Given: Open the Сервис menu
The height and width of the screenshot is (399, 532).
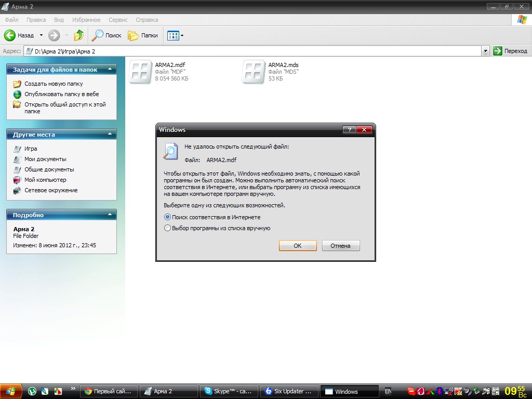Looking at the screenshot, I should tap(118, 20).
